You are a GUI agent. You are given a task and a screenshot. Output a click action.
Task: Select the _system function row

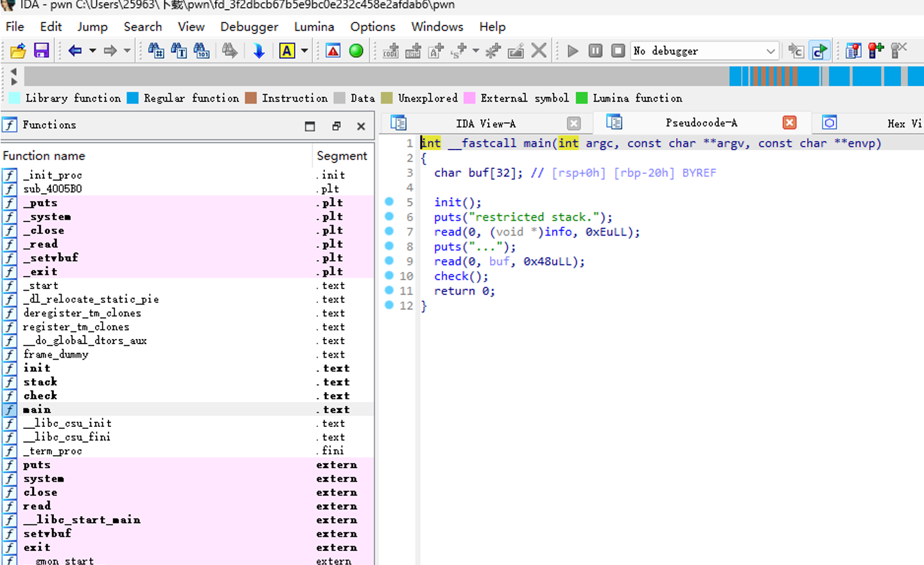click(x=187, y=216)
